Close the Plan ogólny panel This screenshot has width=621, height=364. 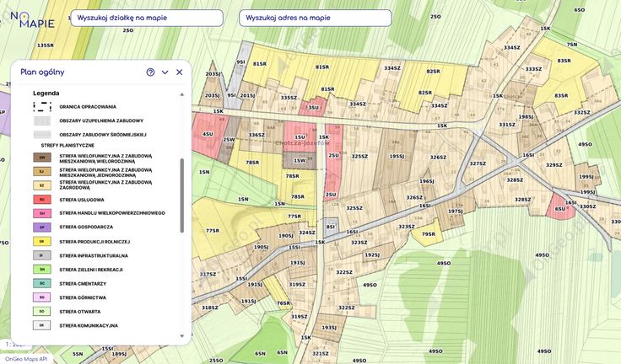click(180, 72)
